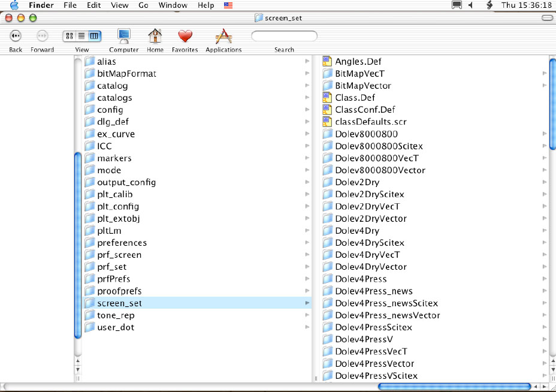556x392 pixels.
Task: Select the Dolev4Press folder icon
Action: point(327,279)
